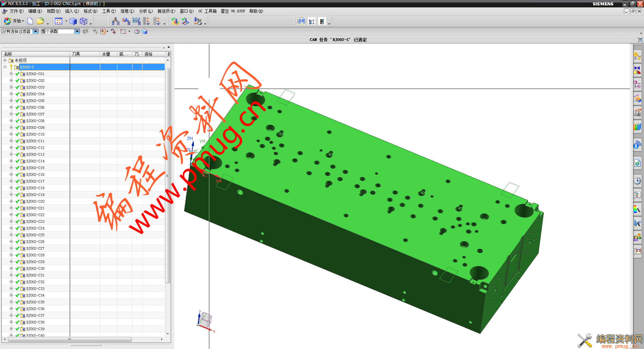Click the 进给 column header
The image size is (644, 349).
pos(154,54)
